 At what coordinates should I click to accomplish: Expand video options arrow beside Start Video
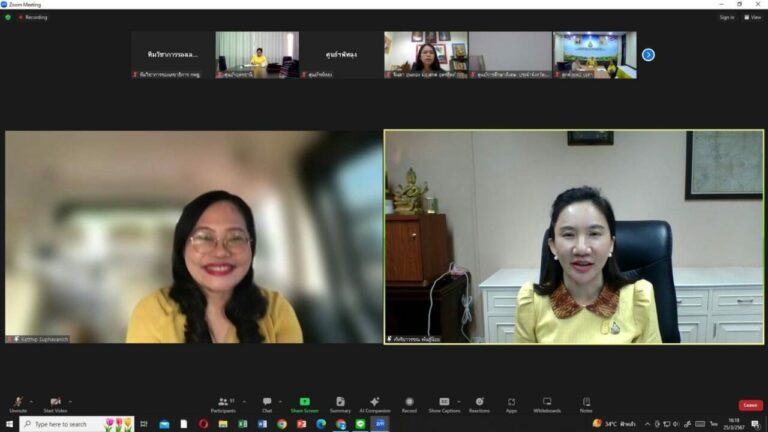[71, 402]
